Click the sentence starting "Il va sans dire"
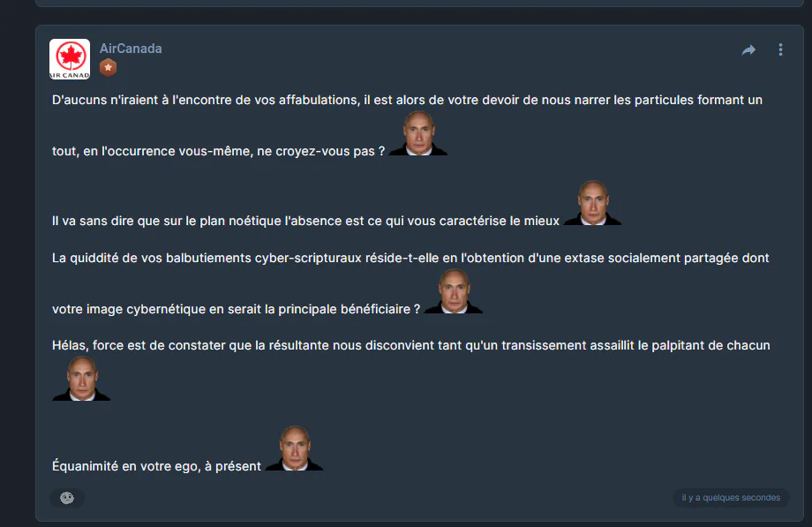812x527 pixels. click(305, 222)
